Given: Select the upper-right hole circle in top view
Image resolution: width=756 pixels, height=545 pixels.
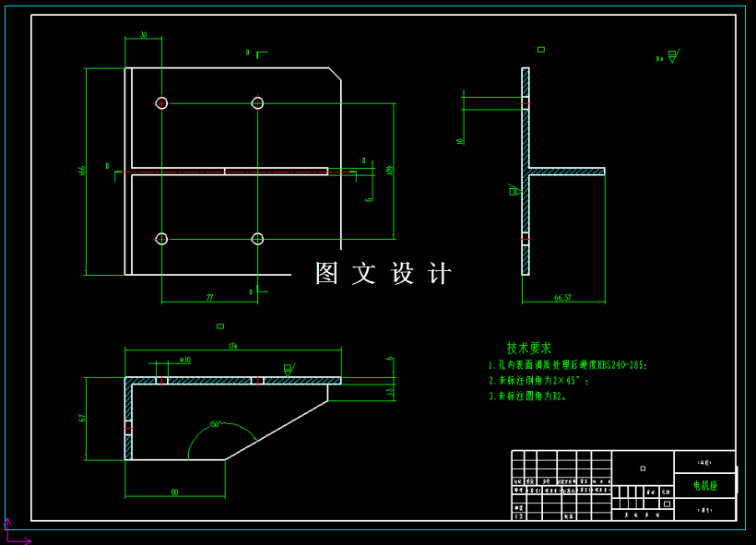Looking at the screenshot, I should [x=257, y=102].
